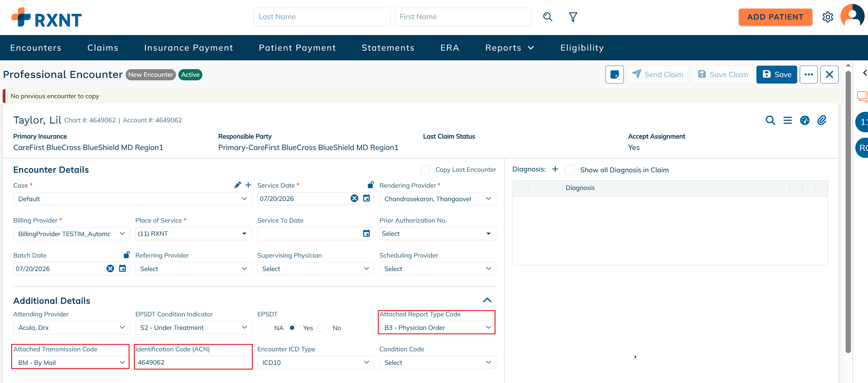Click the Identification Code (ACN) field
This screenshot has width=868, height=383.
click(193, 362)
